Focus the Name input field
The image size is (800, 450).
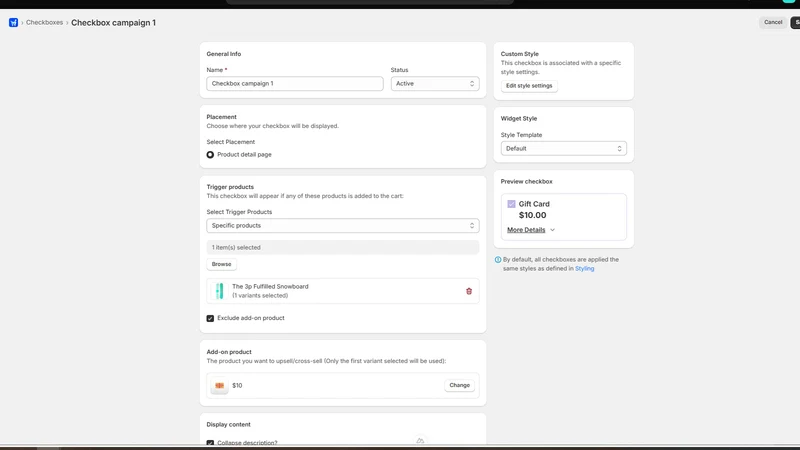point(294,84)
